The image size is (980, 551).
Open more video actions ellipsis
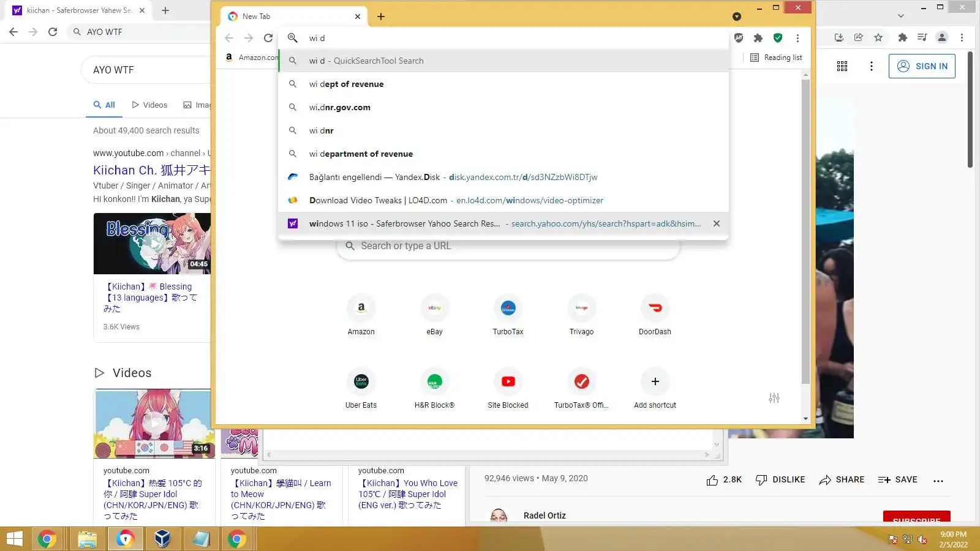coord(938,481)
